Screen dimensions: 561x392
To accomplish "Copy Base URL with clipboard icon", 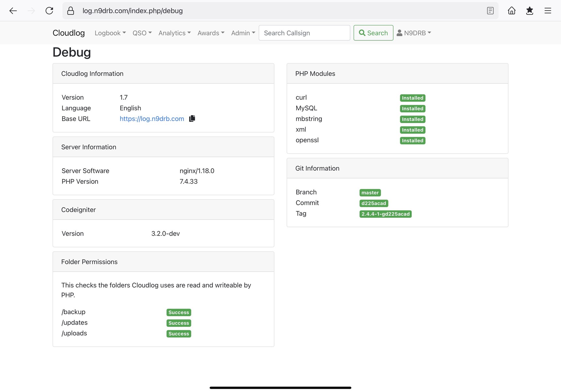I will click(x=192, y=119).
